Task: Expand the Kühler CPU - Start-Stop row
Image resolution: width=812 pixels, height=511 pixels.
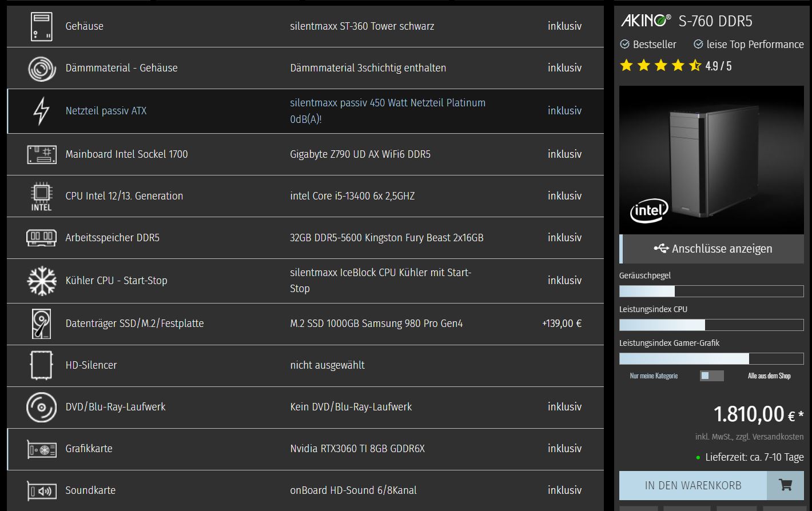Action: pos(305,281)
